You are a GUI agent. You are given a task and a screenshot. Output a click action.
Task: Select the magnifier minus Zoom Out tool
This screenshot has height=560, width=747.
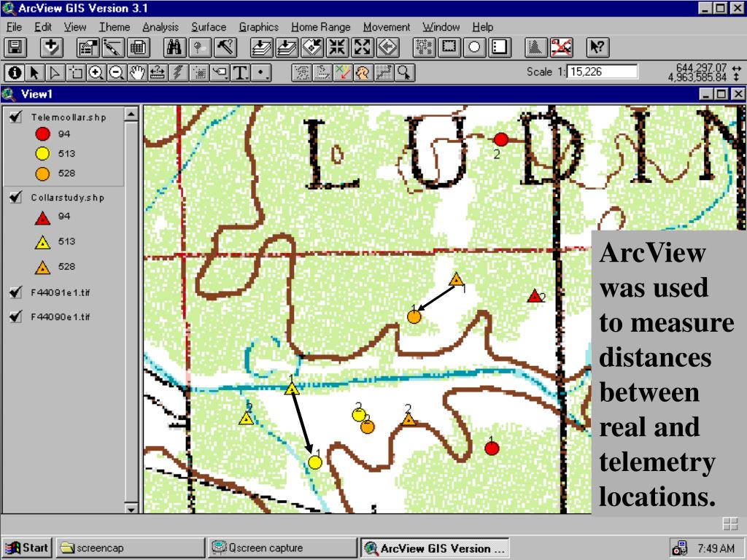coord(116,73)
